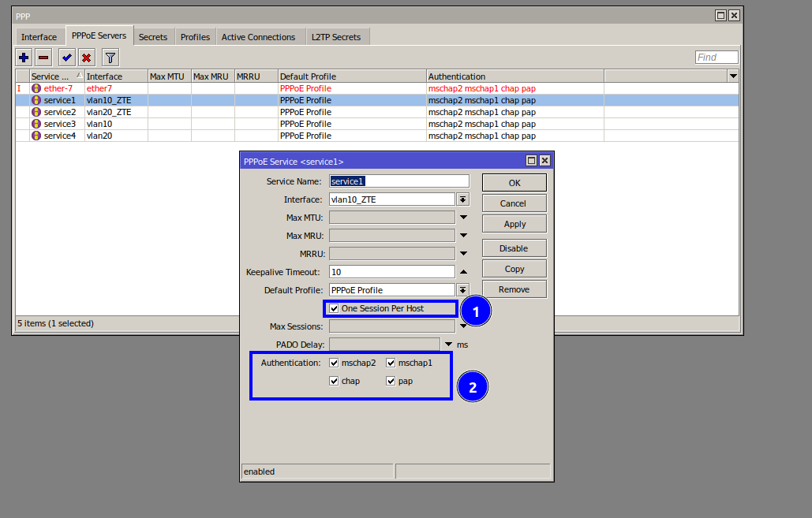Toggle One Session Per Host checkbox
The image size is (812, 518).
point(335,308)
